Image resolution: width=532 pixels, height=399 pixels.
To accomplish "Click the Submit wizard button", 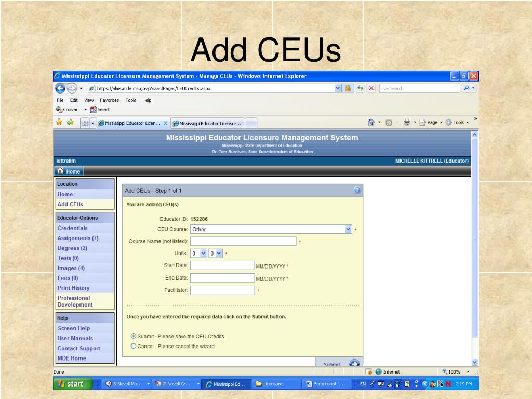I will (339, 362).
